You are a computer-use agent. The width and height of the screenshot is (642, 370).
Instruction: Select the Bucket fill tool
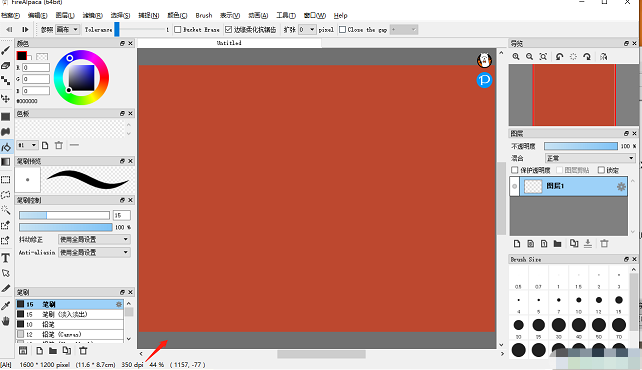6,147
